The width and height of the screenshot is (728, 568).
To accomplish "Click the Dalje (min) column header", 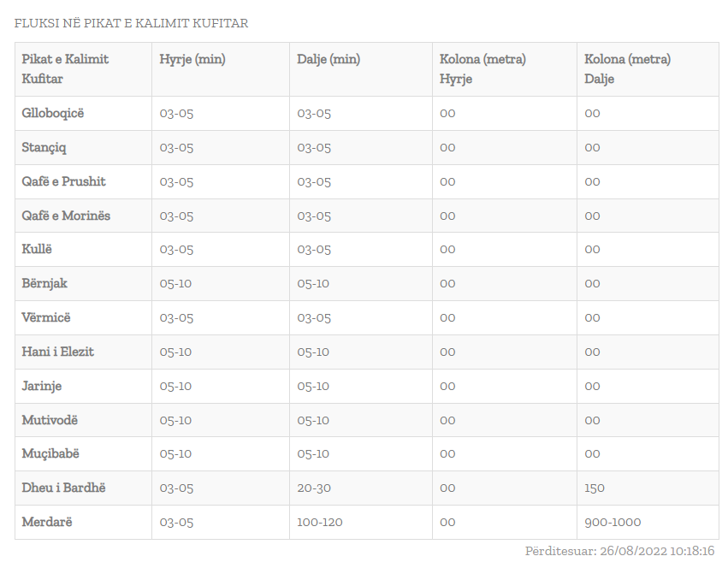I will point(328,59).
